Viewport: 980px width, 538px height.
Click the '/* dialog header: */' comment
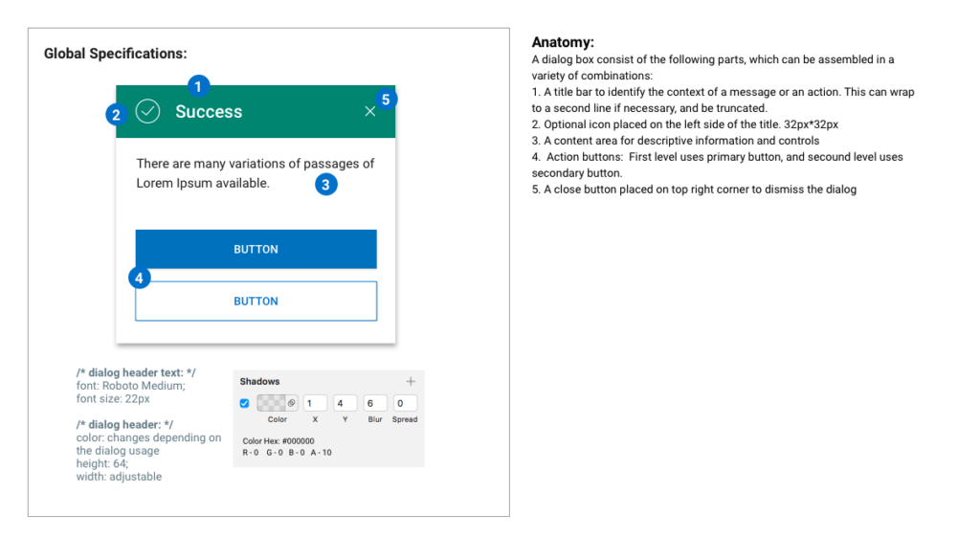[x=125, y=424]
